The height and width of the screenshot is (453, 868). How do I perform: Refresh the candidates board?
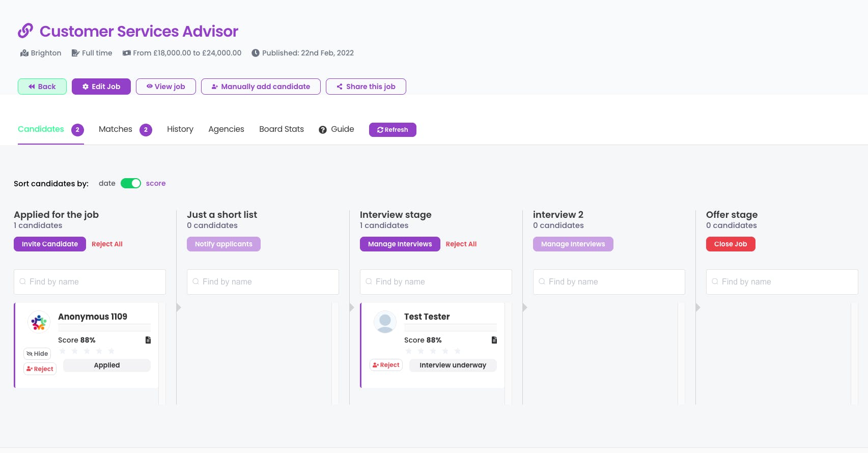click(393, 130)
